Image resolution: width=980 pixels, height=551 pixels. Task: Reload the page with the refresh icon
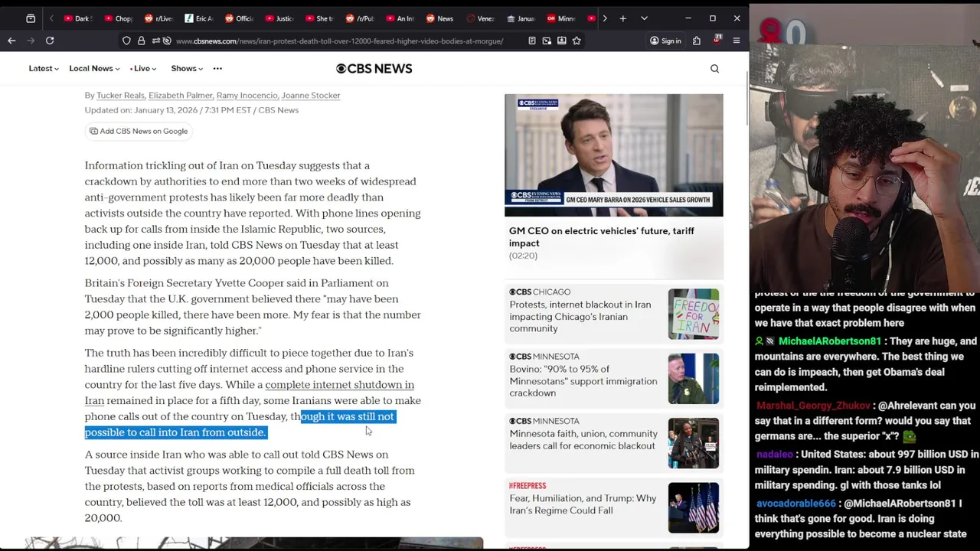50,41
